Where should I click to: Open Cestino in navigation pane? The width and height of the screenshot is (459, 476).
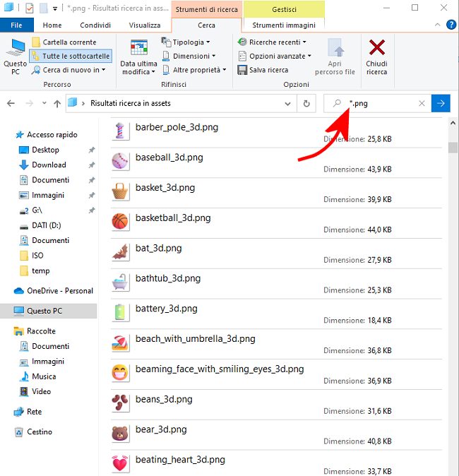pyautogui.click(x=33, y=432)
